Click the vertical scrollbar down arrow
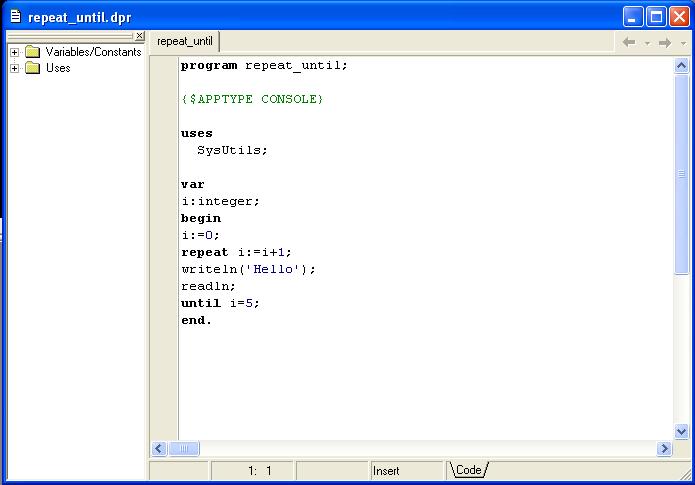The image size is (695, 485). click(681, 431)
